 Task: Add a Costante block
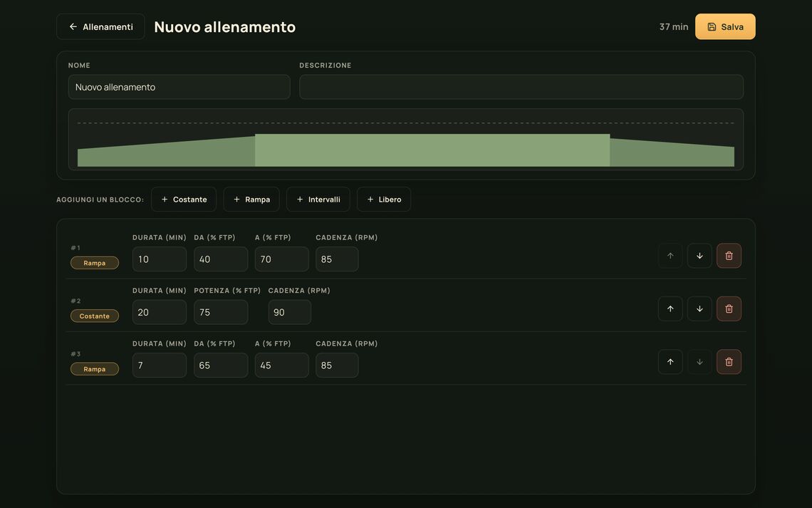pyautogui.click(x=184, y=199)
